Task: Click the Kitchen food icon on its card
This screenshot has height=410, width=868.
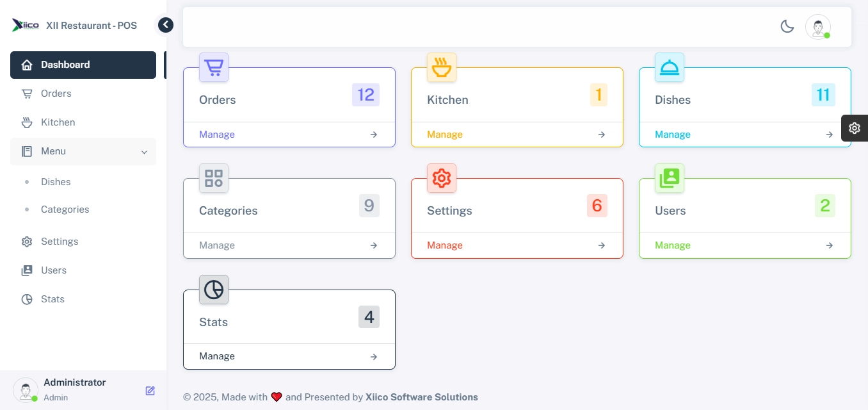Action: click(x=442, y=67)
